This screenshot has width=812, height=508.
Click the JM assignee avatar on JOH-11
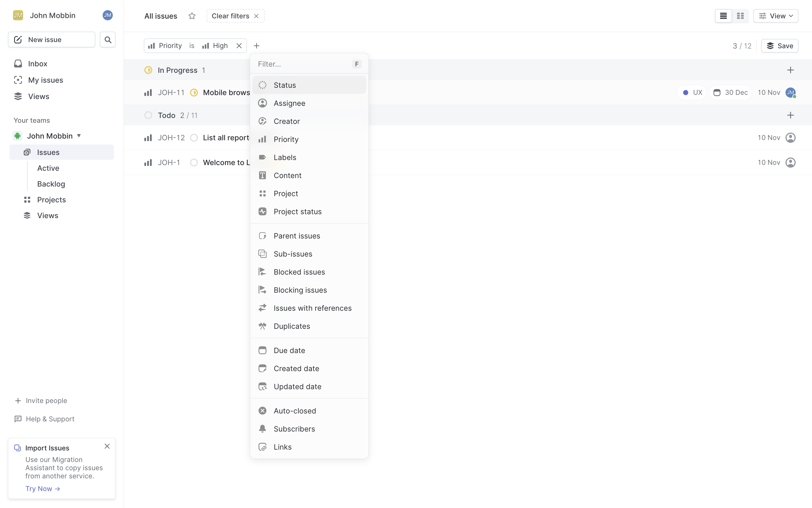coord(791,92)
